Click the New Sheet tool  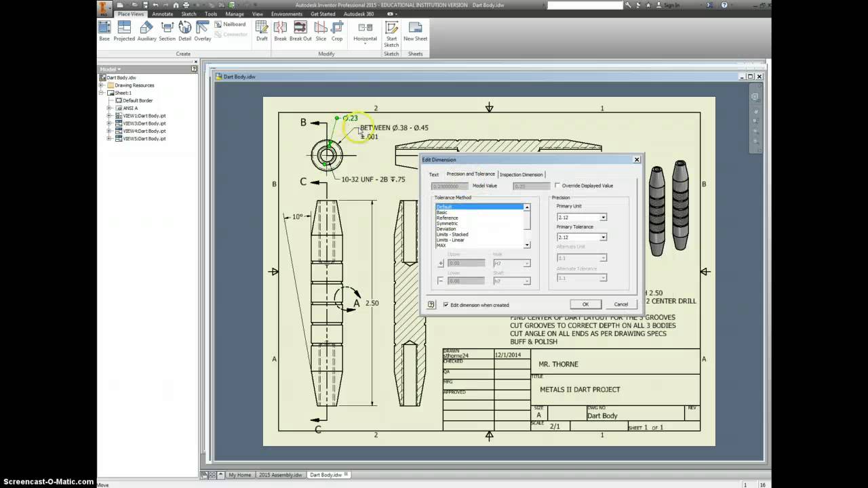pos(416,30)
